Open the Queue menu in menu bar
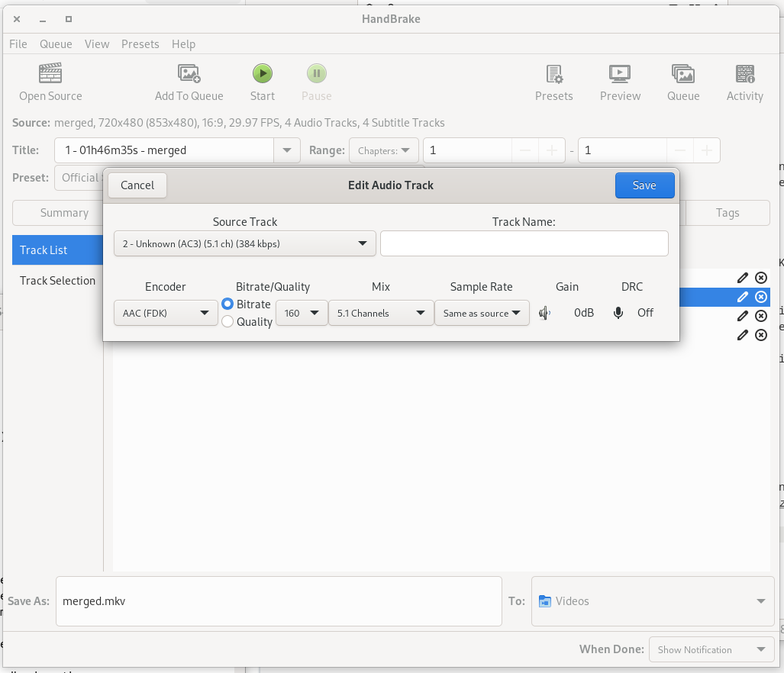This screenshot has height=673, width=784. (x=56, y=44)
